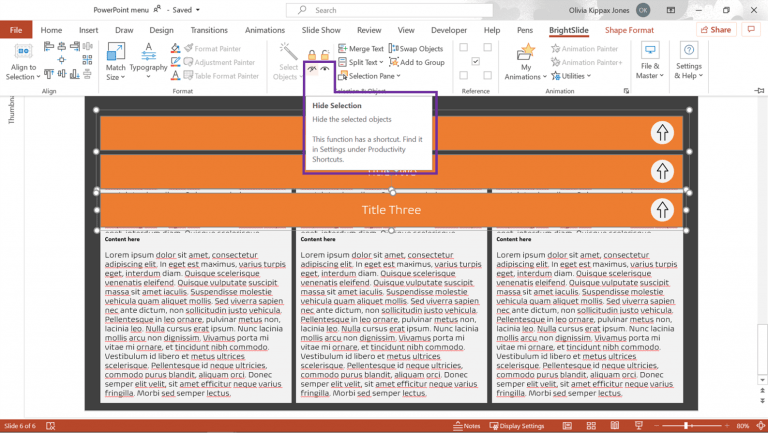Viewport: 768px width, 433px height.
Task: Open Animation group dialog launcher
Action: pyautogui.click(x=626, y=91)
